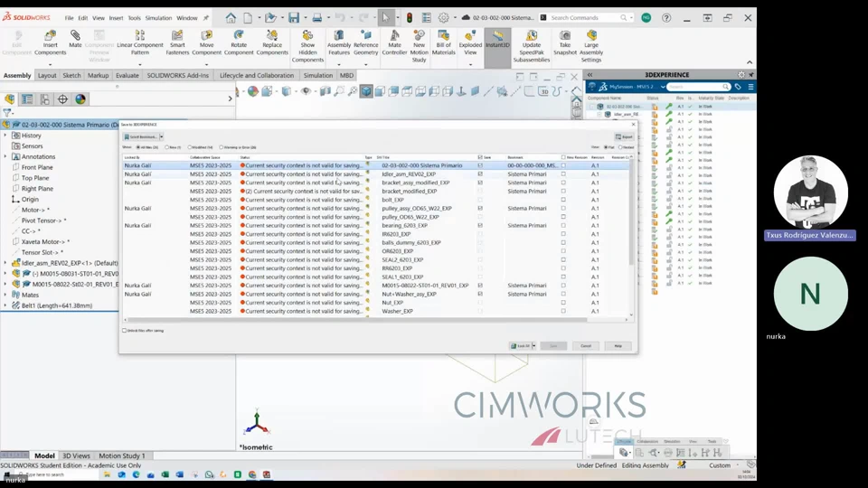
Task: Expand the Belt1 tree node
Action: point(5,305)
